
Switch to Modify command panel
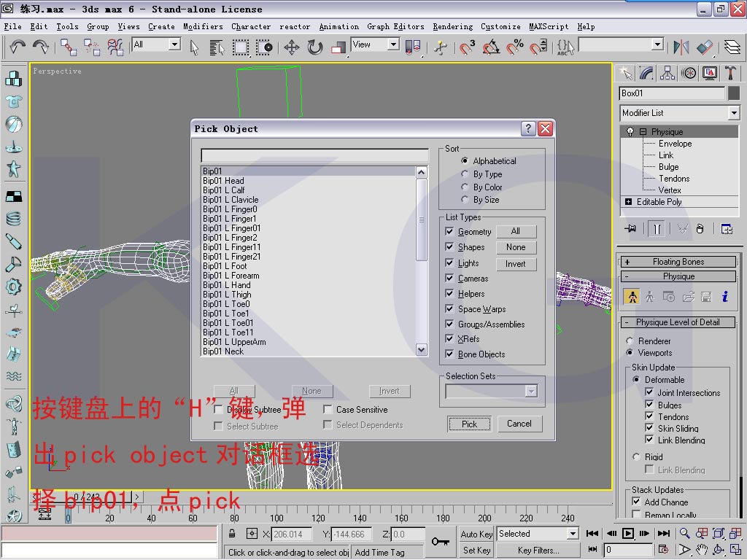(x=646, y=73)
